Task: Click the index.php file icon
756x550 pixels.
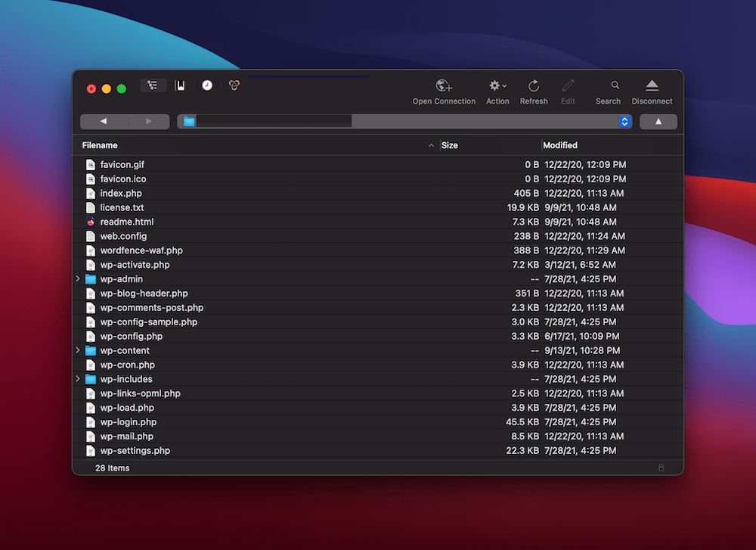Action: point(91,194)
